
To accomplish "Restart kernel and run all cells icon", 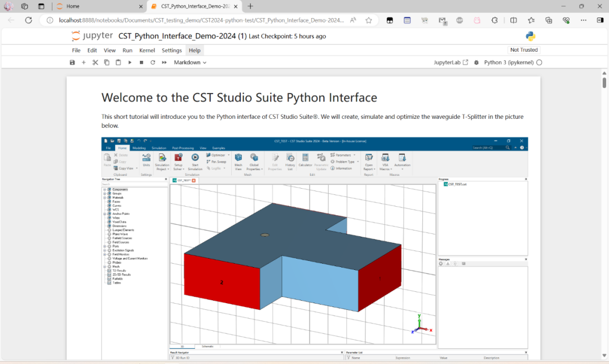I will click(x=164, y=62).
